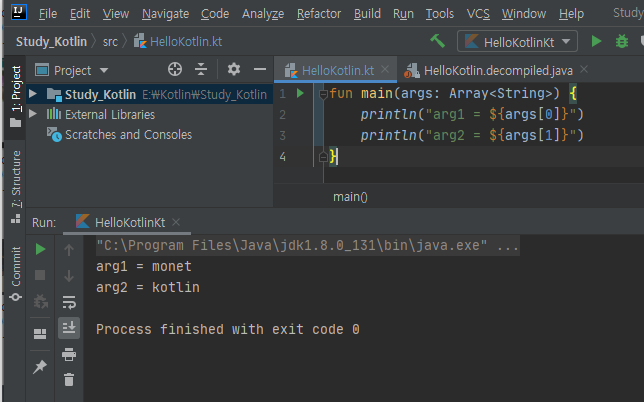Open the HelloKotlinKt run configuration dropdown

click(x=518, y=41)
